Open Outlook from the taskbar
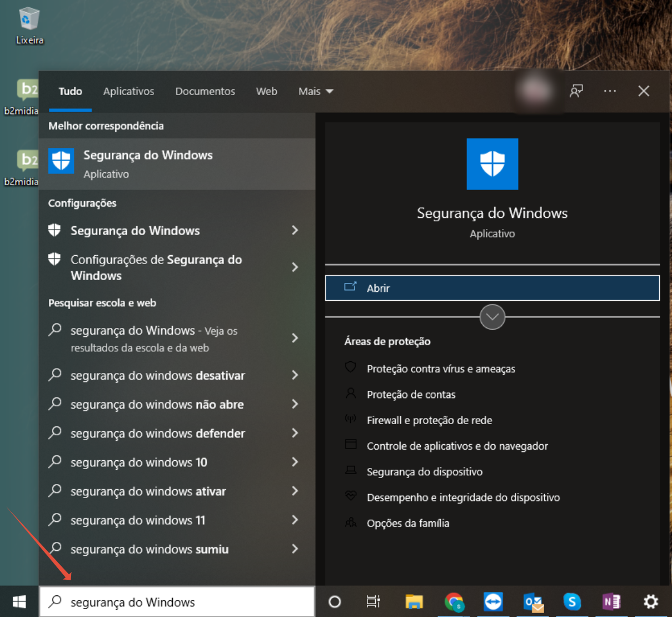This screenshot has height=617, width=672. click(x=534, y=602)
